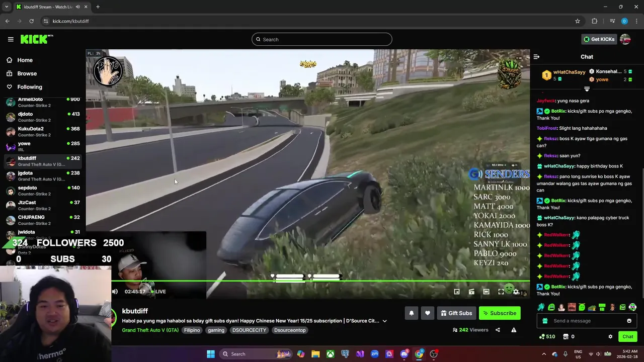Bookmark this page with star icon

(x=578, y=21)
